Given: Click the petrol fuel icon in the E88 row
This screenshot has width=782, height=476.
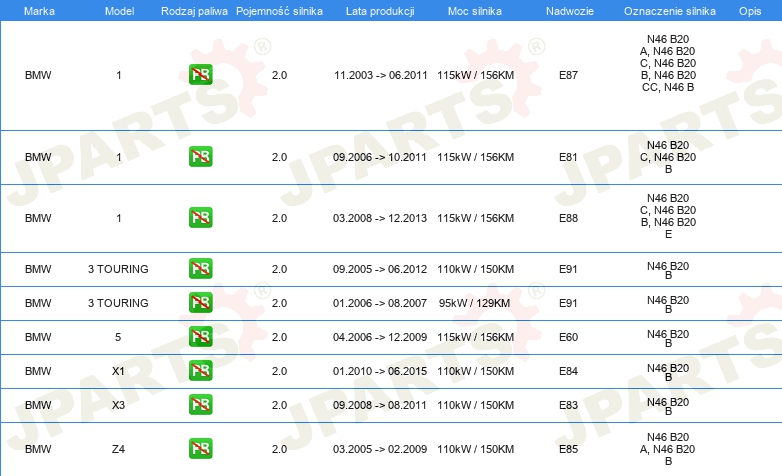Looking at the screenshot, I should tap(200, 218).
